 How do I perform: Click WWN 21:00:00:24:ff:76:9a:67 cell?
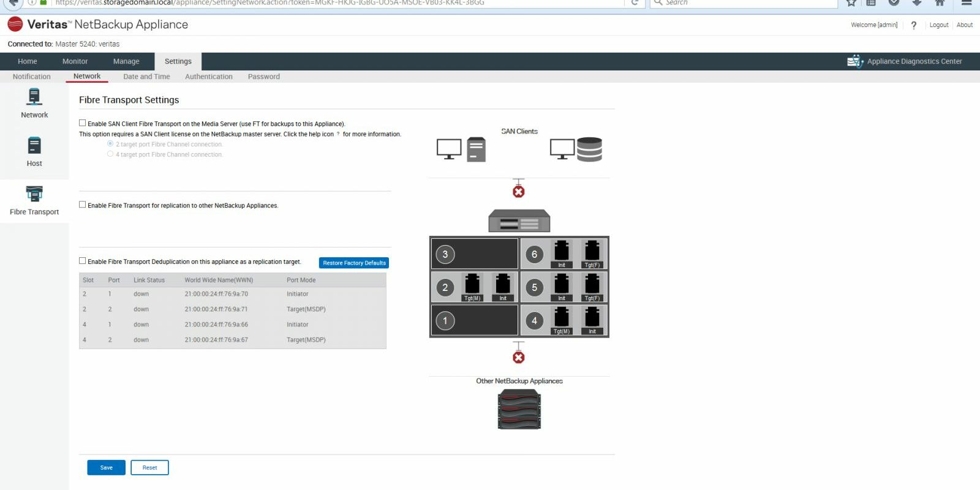click(x=216, y=340)
